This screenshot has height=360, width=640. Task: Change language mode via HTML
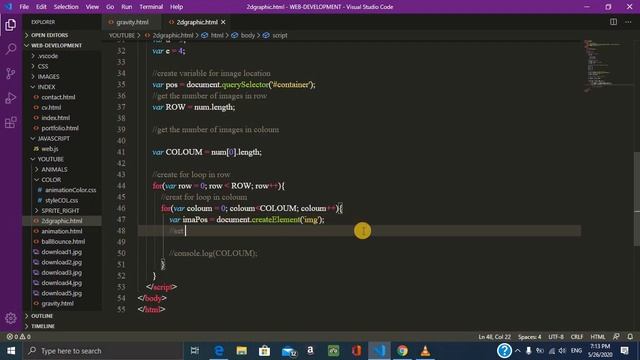click(x=598, y=337)
